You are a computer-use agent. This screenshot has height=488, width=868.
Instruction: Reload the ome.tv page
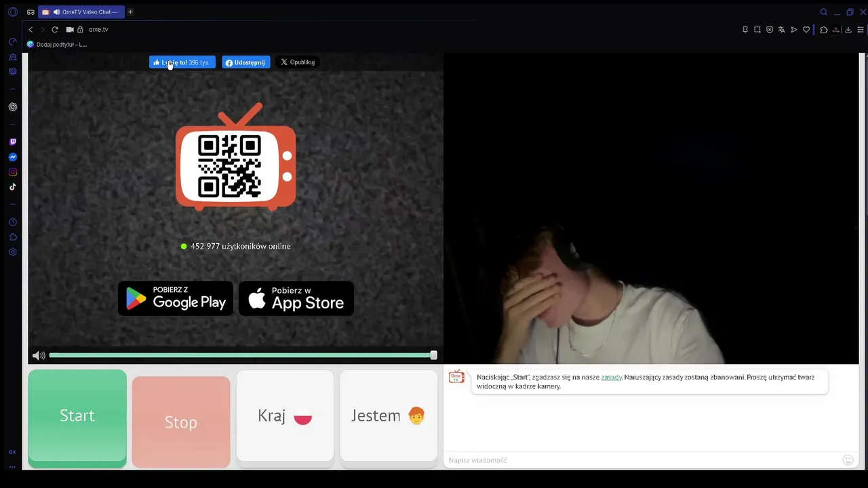point(55,30)
